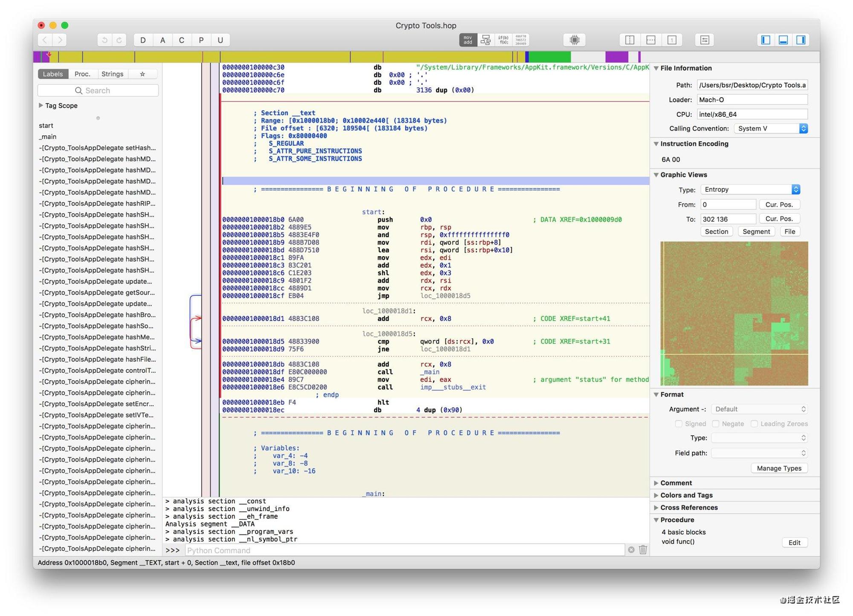Select the Strings tab

[113, 74]
